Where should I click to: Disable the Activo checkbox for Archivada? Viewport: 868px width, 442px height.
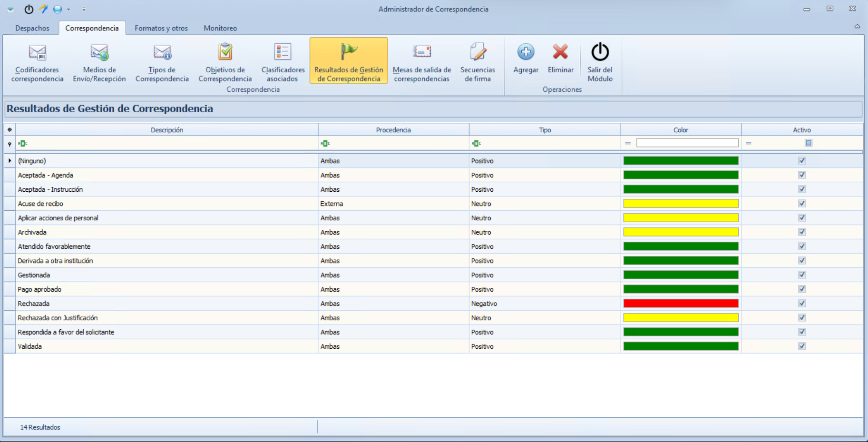802,232
